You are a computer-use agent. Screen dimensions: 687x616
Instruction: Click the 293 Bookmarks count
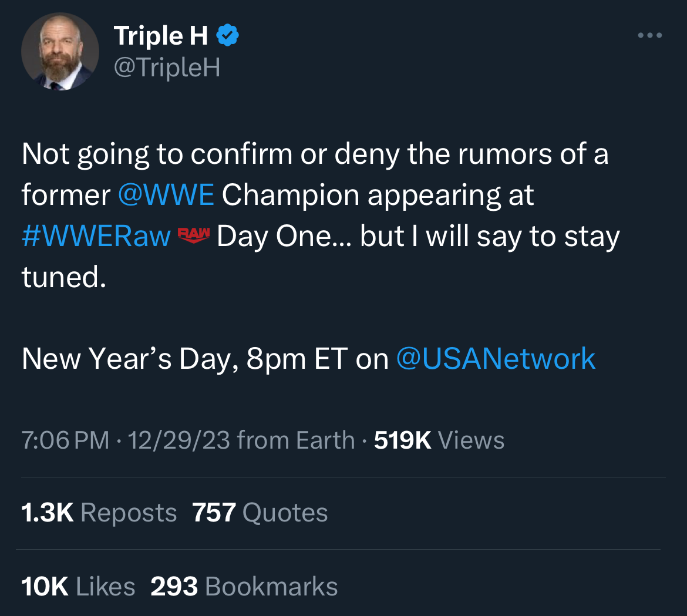pyautogui.click(x=244, y=587)
